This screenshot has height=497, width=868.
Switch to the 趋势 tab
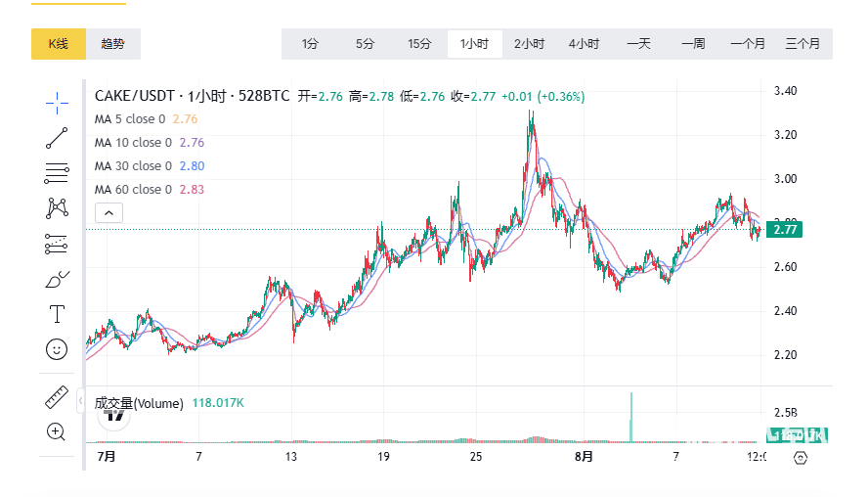pos(112,44)
